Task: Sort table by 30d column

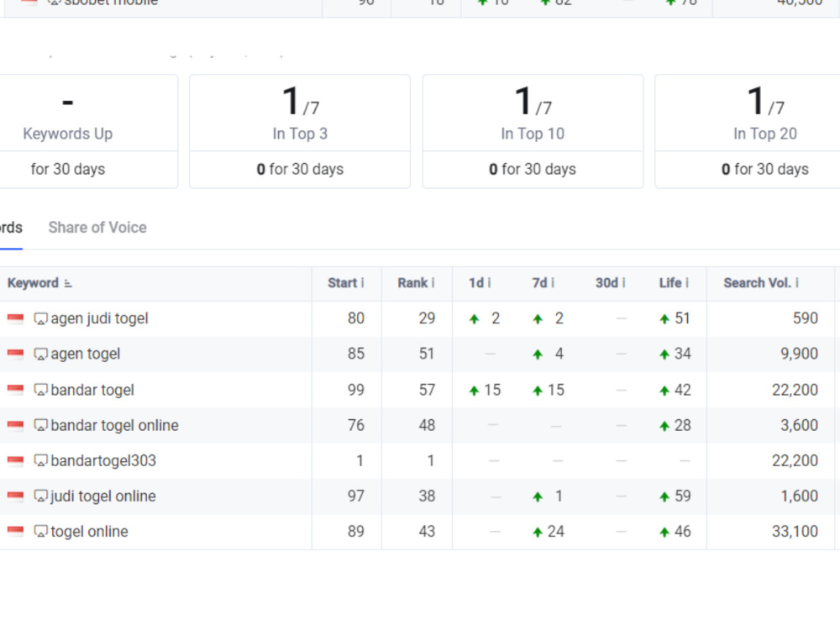Action: pyautogui.click(x=607, y=283)
